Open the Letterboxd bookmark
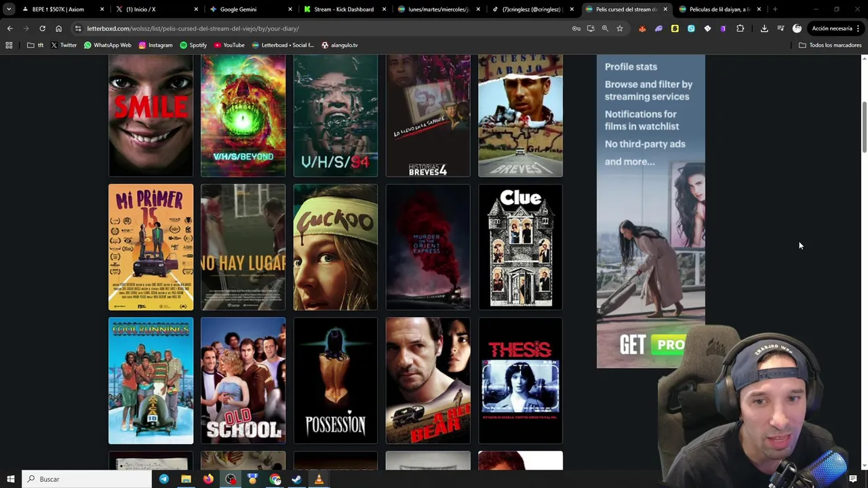 283,45
